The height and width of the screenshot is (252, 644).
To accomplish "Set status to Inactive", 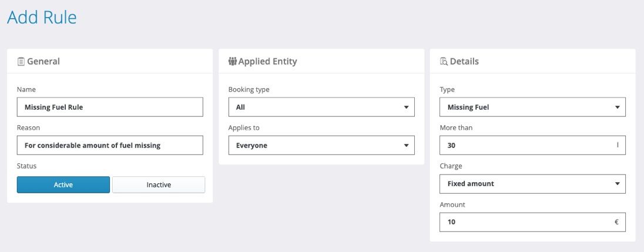I will 159,184.
